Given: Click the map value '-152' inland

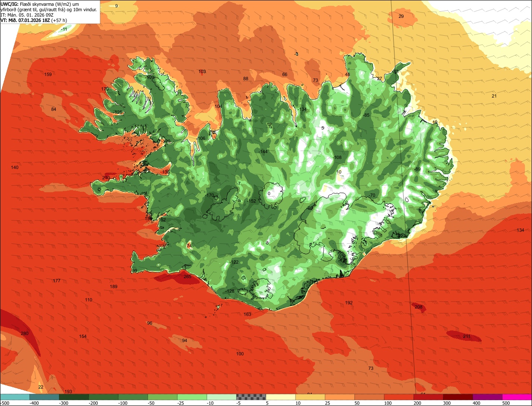Looking at the screenshot, I should point(251,201).
